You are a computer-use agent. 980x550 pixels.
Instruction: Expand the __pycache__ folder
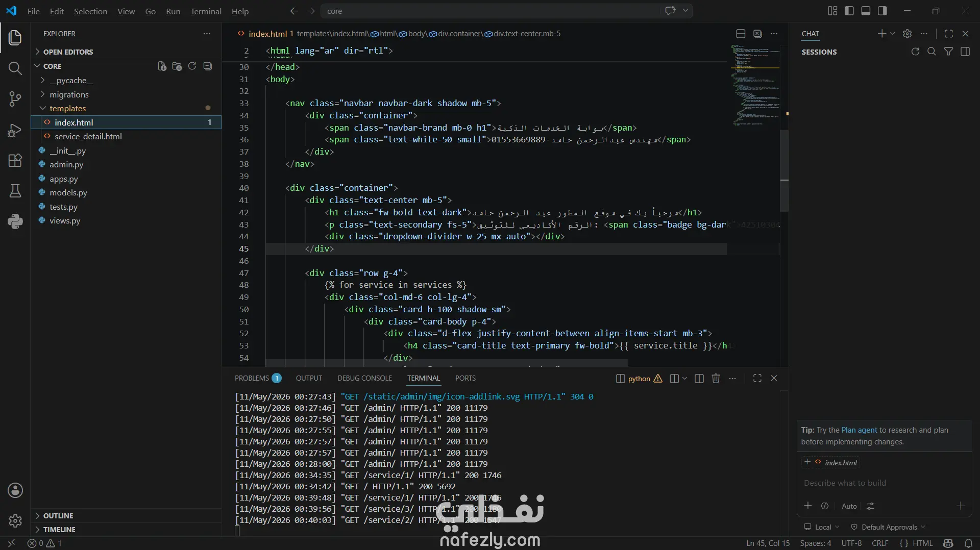click(x=71, y=81)
